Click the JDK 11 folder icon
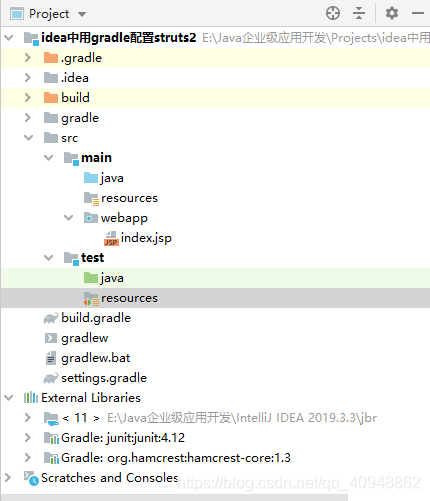 [x=51, y=418]
